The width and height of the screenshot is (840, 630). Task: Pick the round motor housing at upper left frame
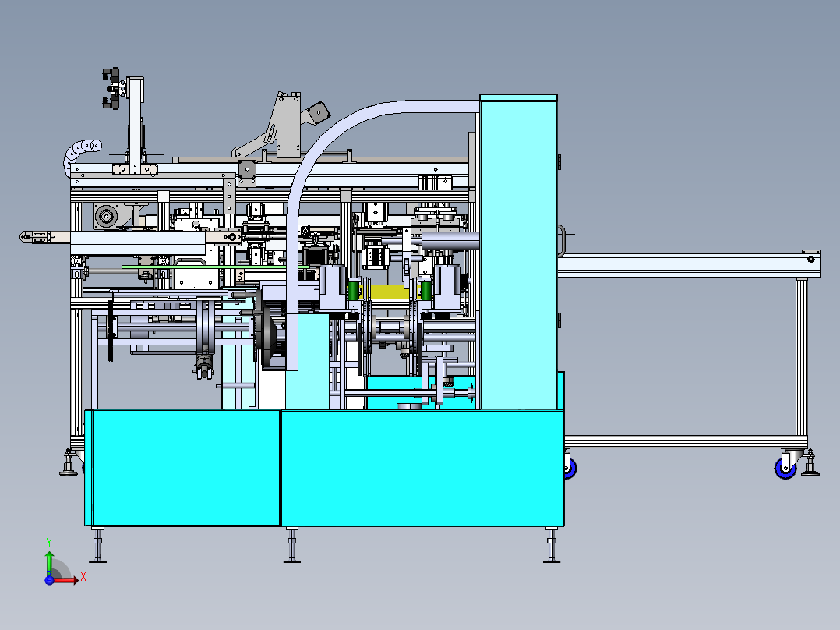pyautogui.click(x=106, y=216)
